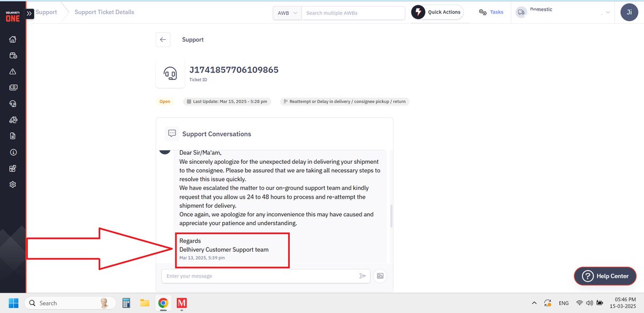Image resolution: width=644 pixels, height=313 pixels.
Task: Open the Support headset icon in the sidebar
Action: (13, 104)
